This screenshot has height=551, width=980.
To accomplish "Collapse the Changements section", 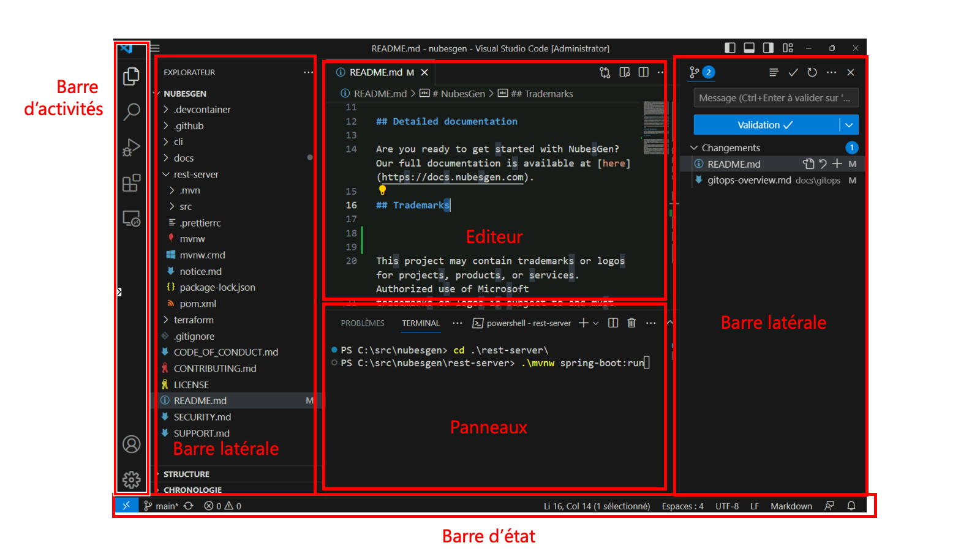I will [694, 148].
